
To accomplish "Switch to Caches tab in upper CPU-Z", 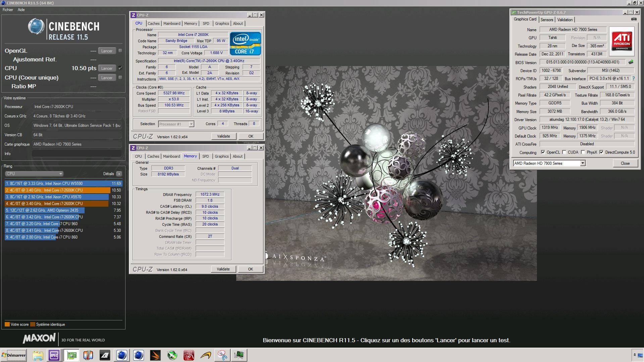I will 154,23.
